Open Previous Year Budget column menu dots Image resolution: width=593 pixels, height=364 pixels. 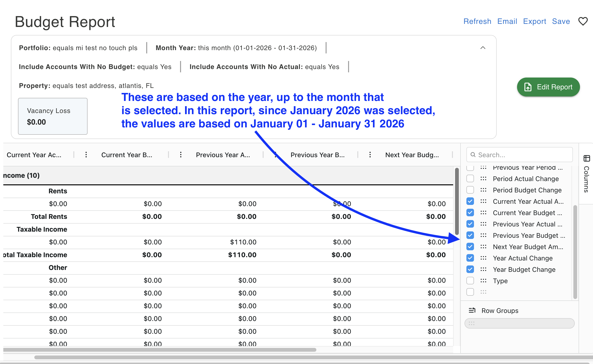click(x=370, y=155)
